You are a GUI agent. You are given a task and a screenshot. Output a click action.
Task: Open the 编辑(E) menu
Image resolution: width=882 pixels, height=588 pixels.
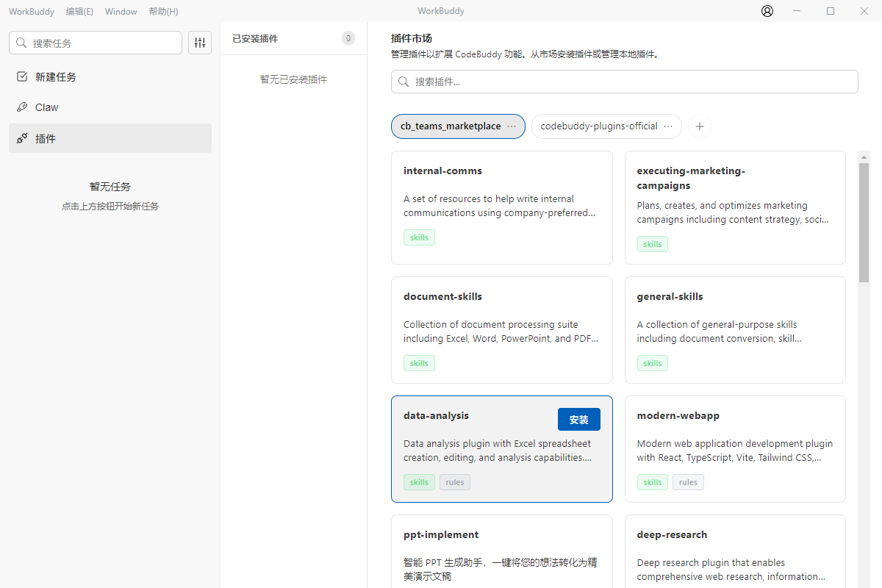(79, 12)
